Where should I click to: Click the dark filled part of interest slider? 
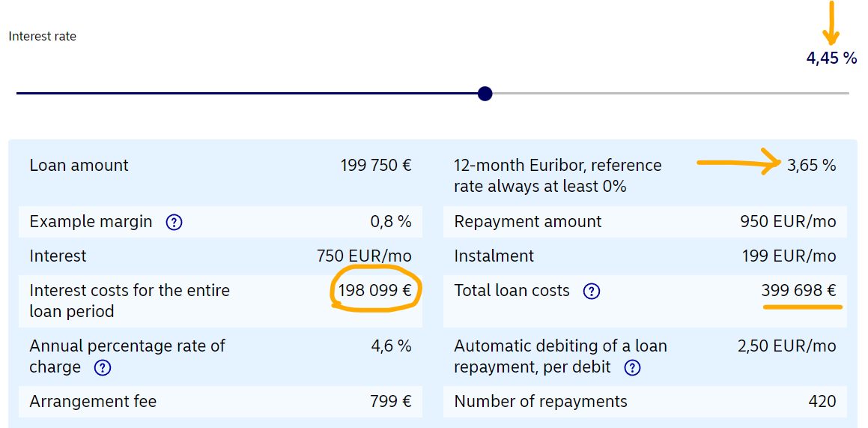(247, 94)
